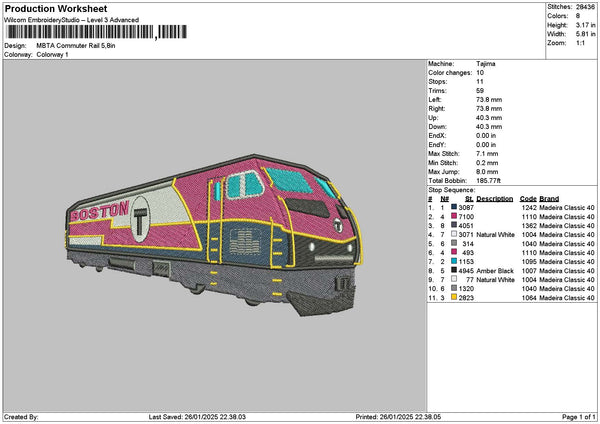This screenshot has height=424, width=600.
Task: Click the 'Code' column header
Action: click(x=528, y=199)
